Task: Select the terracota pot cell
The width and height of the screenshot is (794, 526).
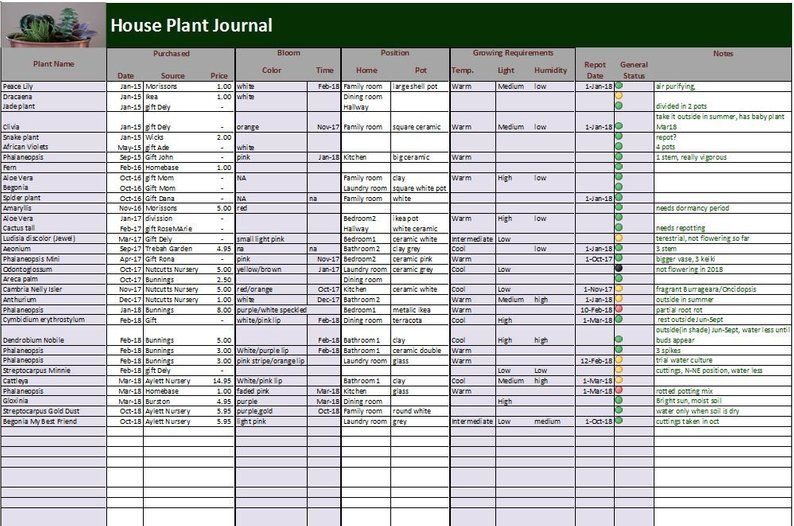Action: tap(407, 320)
